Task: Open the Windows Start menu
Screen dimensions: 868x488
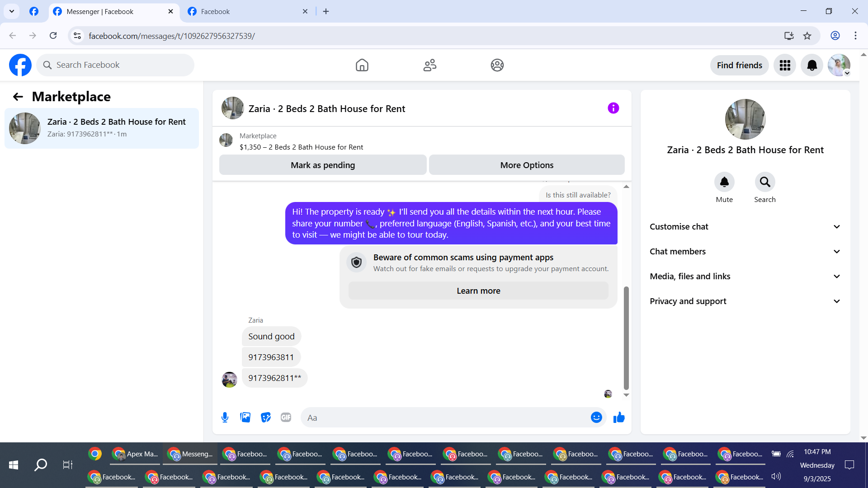Action: coord(14,465)
